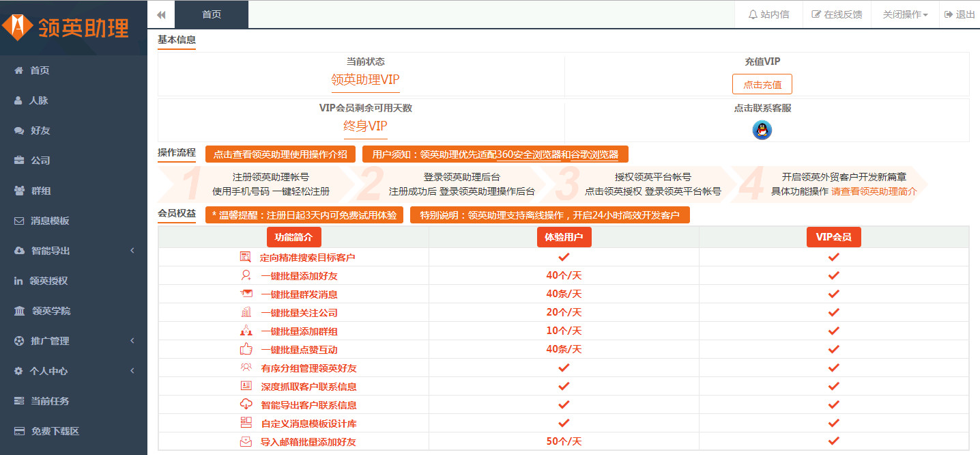Image resolution: width=980 pixels, height=455 pixels.
Task: Open 站内信 bell notifications
Action: pyautogui.click(x=768, y=14)
